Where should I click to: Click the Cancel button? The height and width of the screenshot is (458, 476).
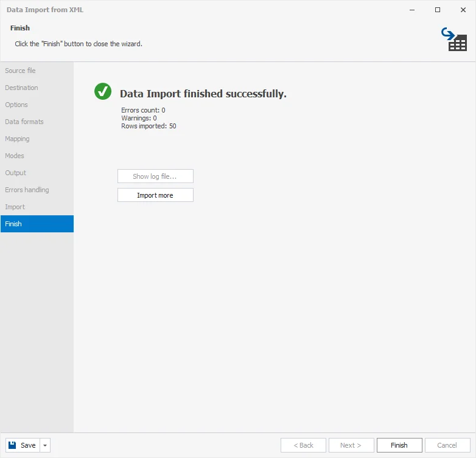447,445
